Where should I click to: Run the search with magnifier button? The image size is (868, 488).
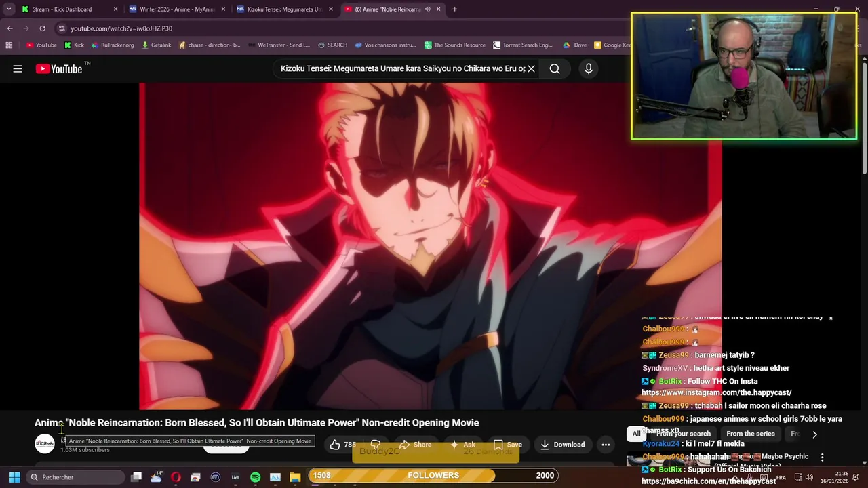pos(555,68)
